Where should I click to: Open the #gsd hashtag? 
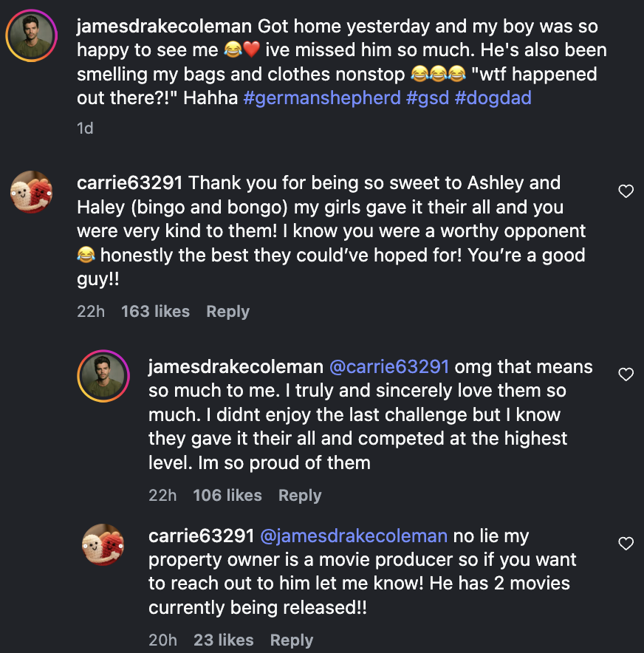click(x=428, y=98)
